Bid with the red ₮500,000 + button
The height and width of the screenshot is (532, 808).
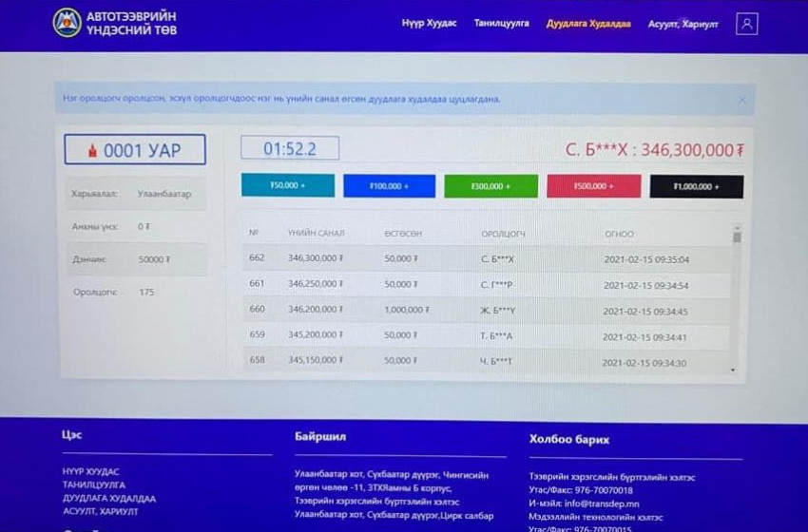click(593, 186)
